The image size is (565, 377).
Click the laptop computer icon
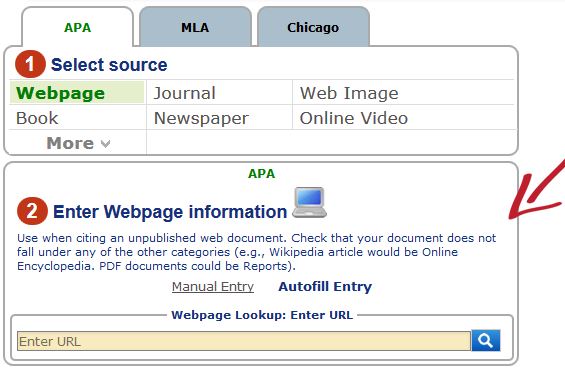point(309,202)
